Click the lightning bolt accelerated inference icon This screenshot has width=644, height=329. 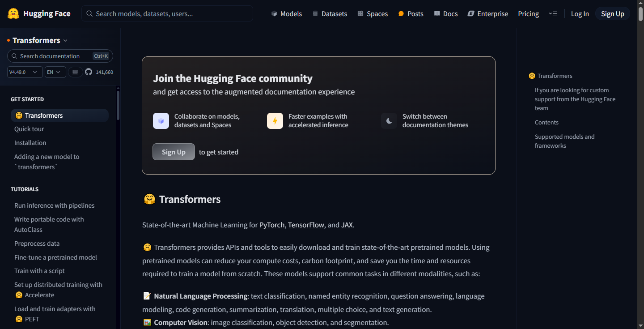[275, 121]
